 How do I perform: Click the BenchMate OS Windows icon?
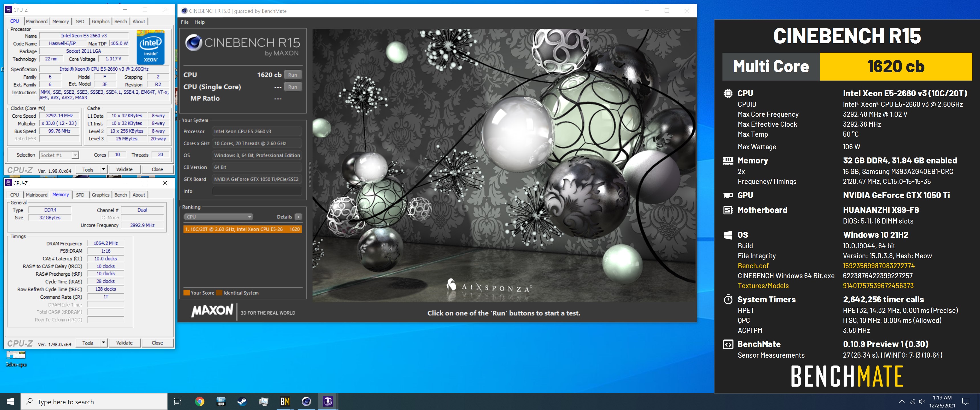tap(728, 235)
